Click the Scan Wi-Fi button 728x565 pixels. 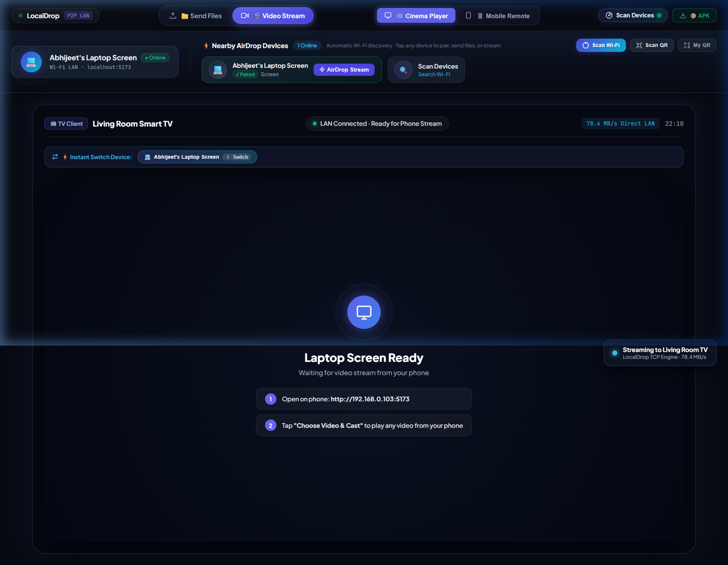pyautogui.click(x=601, y=45)
